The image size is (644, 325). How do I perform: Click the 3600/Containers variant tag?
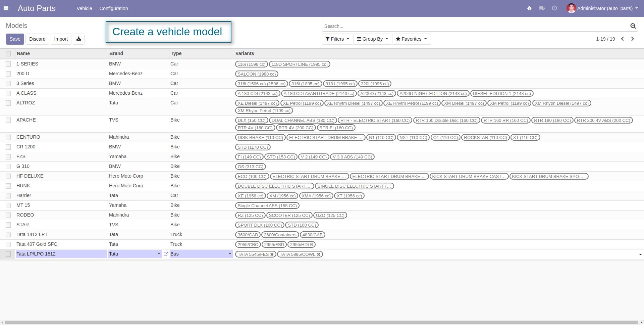click(280, 235)
